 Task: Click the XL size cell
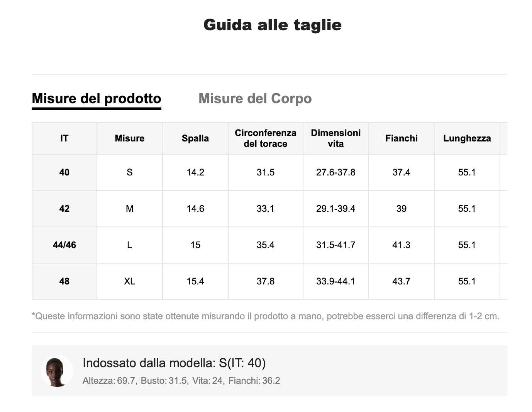coord(130,281)
